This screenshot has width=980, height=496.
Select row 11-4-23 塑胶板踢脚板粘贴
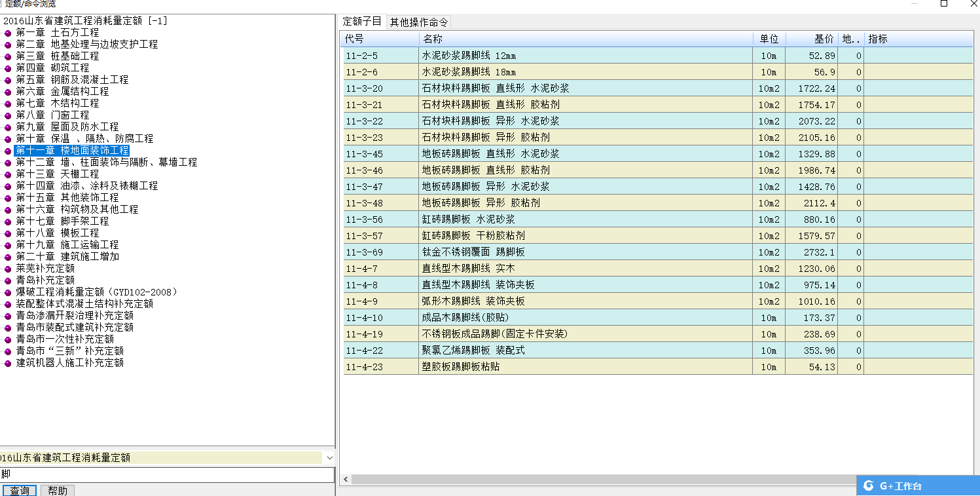(x=658, y=367)
